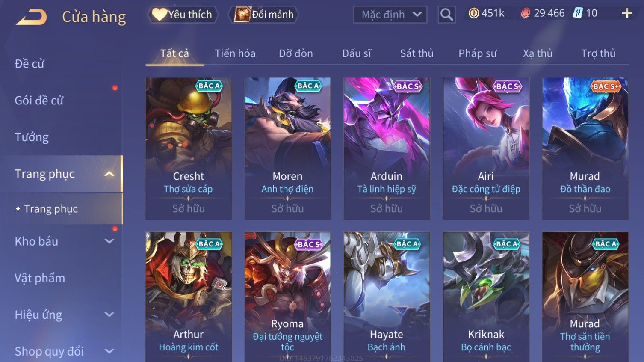Switch to the Pháp sư tab

[x=478, y=53]
